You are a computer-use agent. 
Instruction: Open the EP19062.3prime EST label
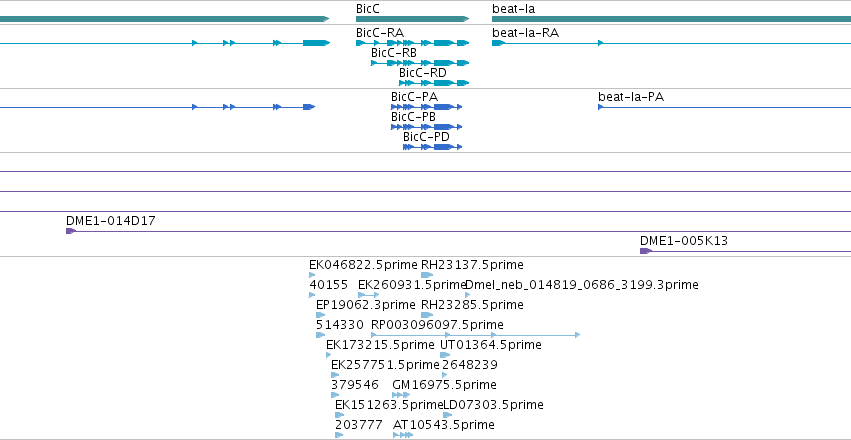tap(366, 305)
